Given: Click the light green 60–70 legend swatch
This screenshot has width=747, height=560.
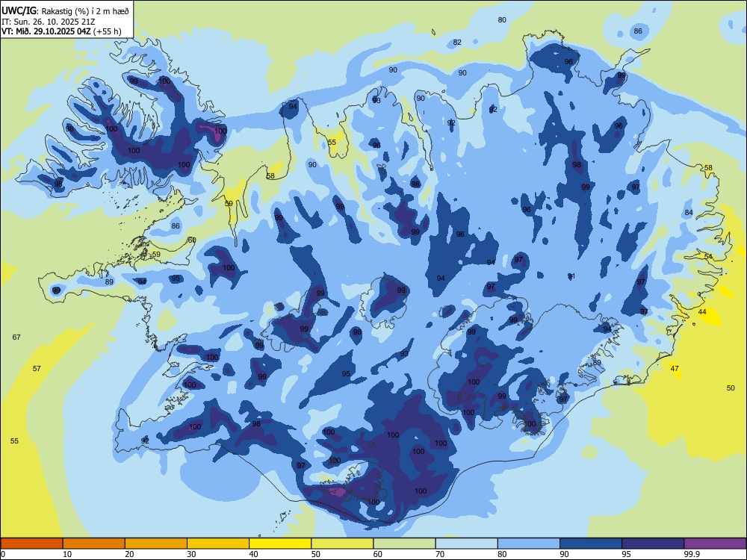Looking at the screenshot, I should (x=404, y=544).
